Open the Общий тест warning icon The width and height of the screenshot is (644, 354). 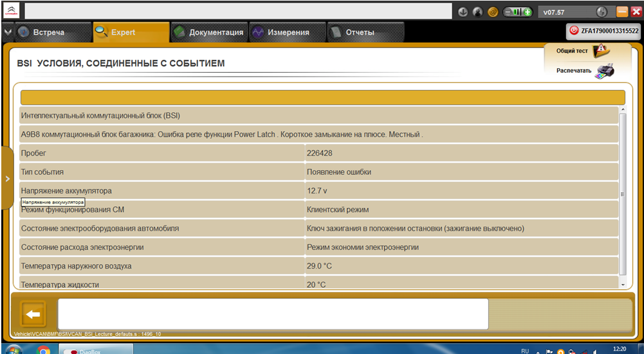tap(601, 51)
